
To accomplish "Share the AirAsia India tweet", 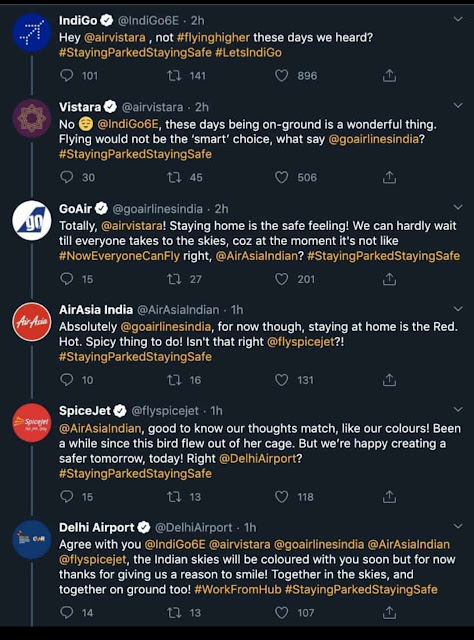I will [389, 380].
